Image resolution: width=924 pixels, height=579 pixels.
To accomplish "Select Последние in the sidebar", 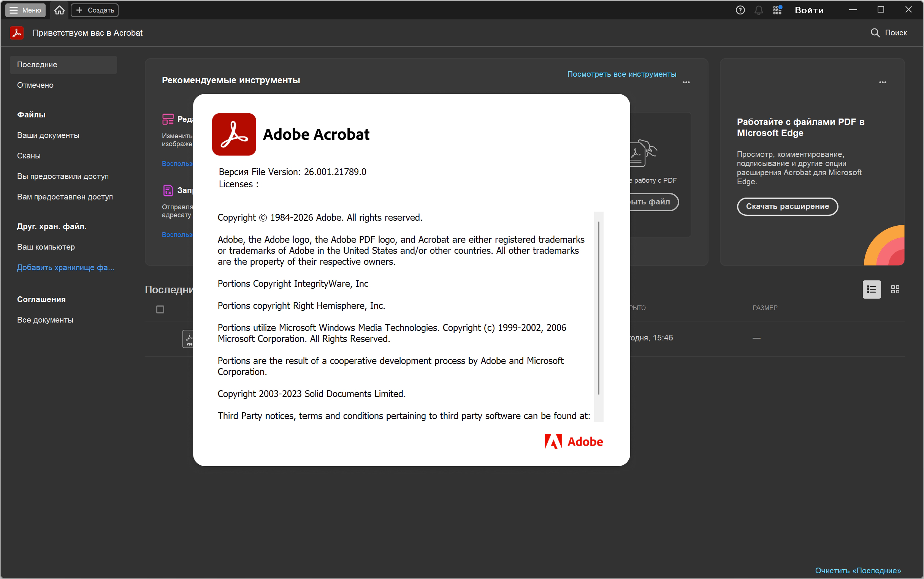I will (63, 65).
